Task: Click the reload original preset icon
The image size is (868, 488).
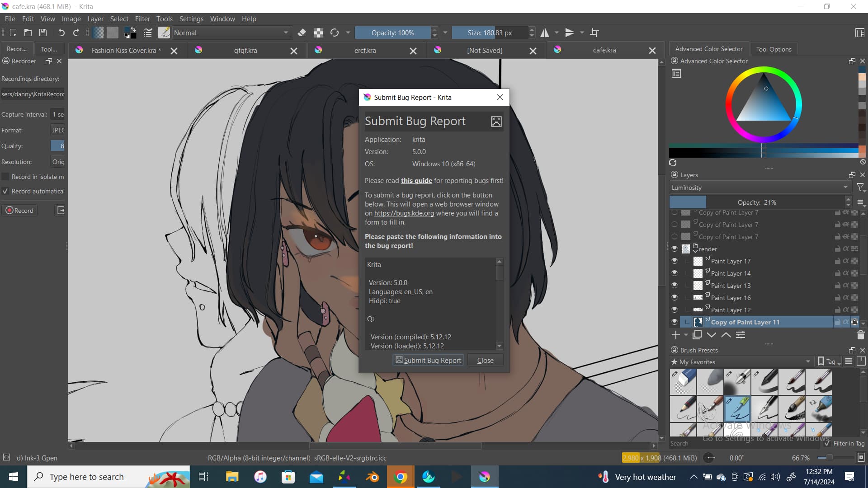Action: [335, 33]
